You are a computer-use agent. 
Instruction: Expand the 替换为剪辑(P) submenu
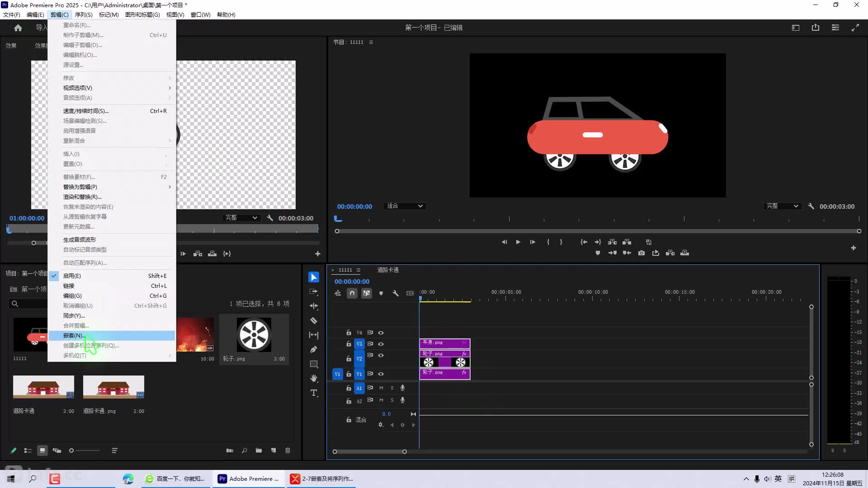[112, 187]
